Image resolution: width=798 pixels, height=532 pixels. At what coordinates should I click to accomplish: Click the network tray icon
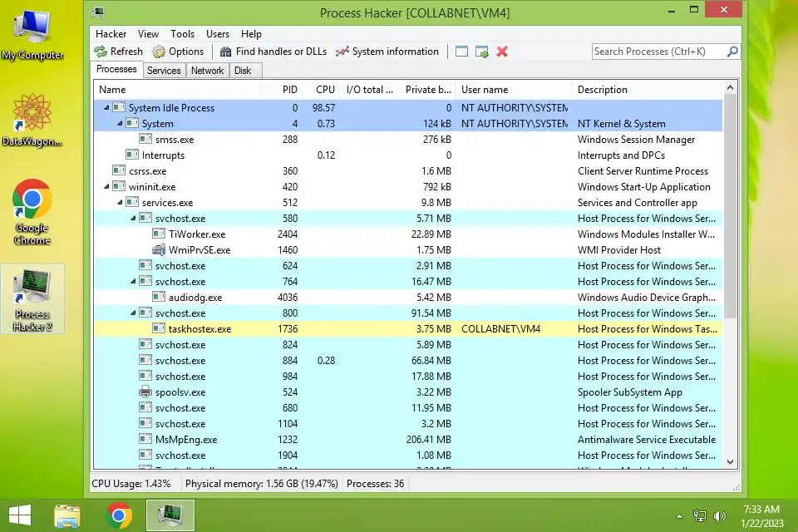[700, 516]
